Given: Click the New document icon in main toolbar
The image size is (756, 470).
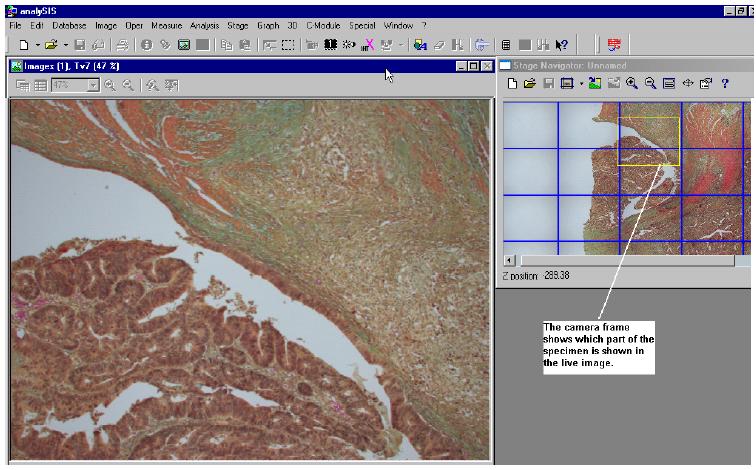Looking at the screenshot, I should click(x=24, y=45).
